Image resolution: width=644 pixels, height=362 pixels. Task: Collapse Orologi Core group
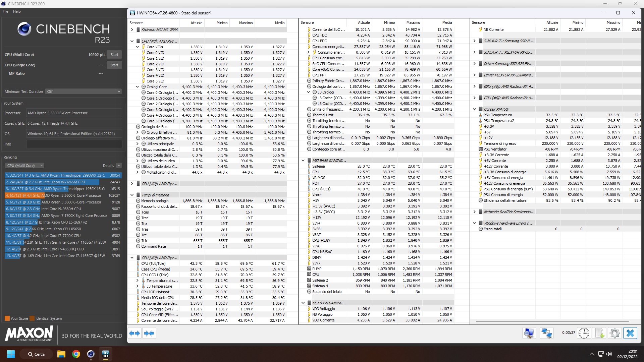pyautogui.click(x=137, y=87)
